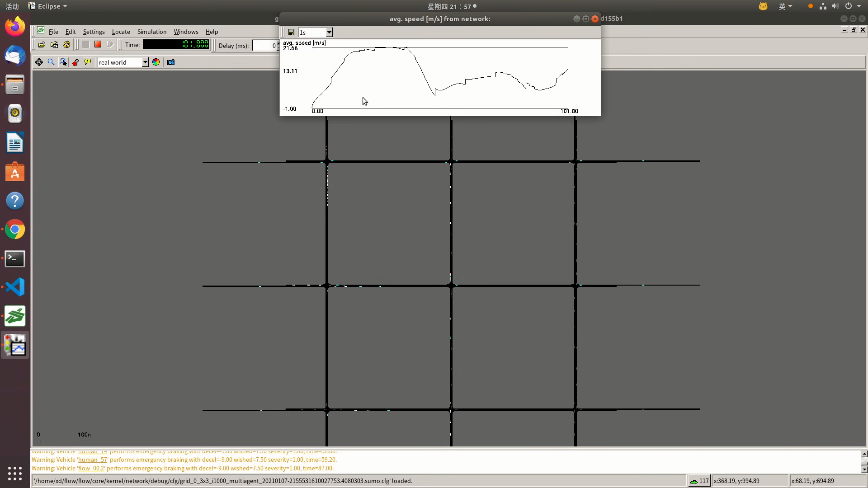Open the input method 英 dropdown
868x488 pixels.
pyautogui.click(x=785, y=6)
